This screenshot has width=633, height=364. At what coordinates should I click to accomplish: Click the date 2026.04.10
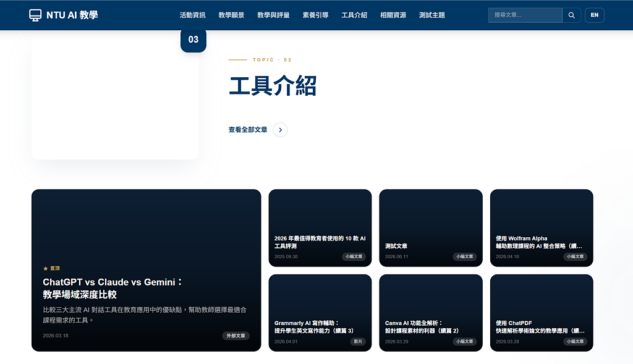point(508,256)
